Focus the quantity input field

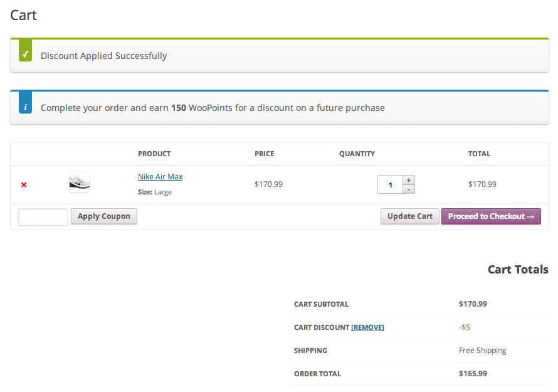[390, 184]
